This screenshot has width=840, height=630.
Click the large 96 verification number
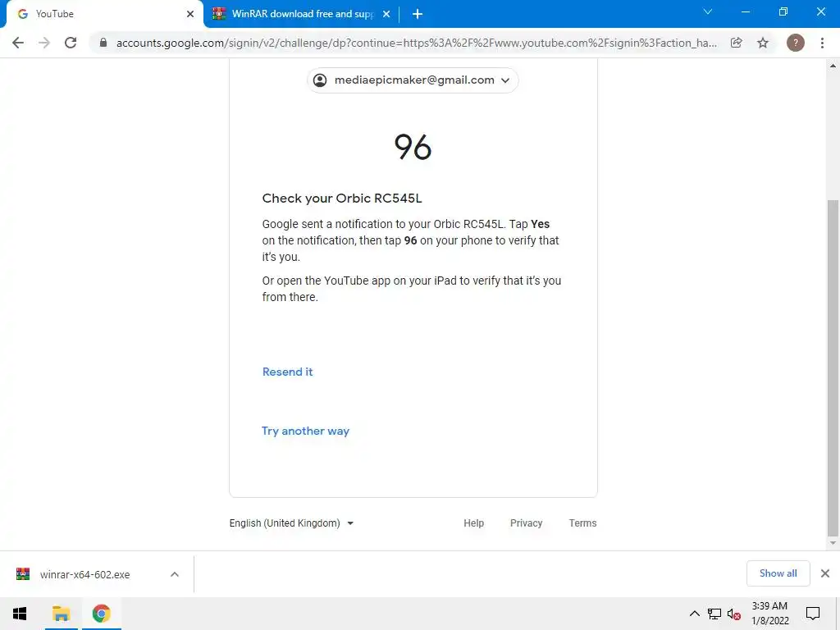point(413,148)
